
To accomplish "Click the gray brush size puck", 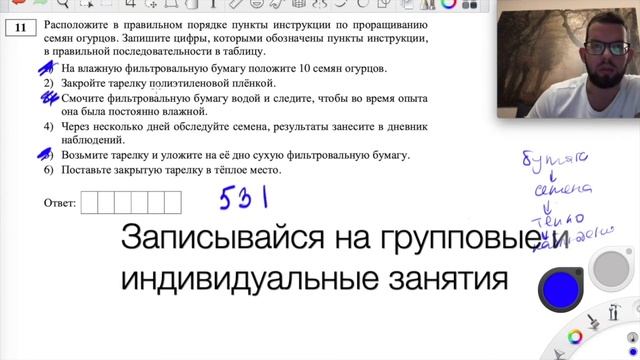I will [x=611, y=269].
